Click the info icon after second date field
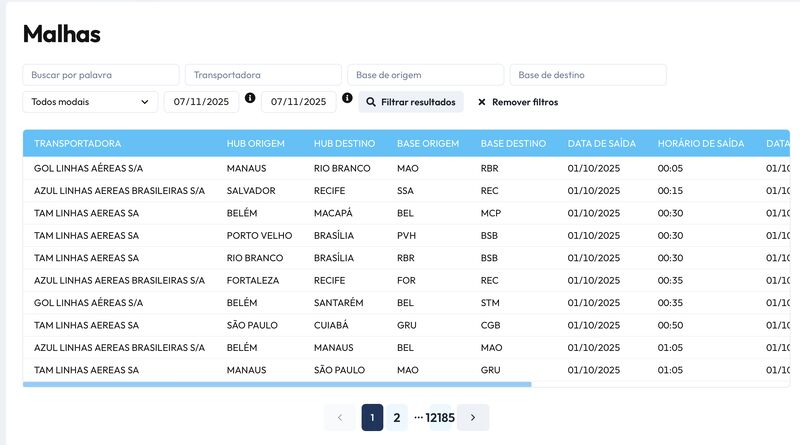Image resolution: width=800 pixels, height=445 pixels. [x=347, y=98]
